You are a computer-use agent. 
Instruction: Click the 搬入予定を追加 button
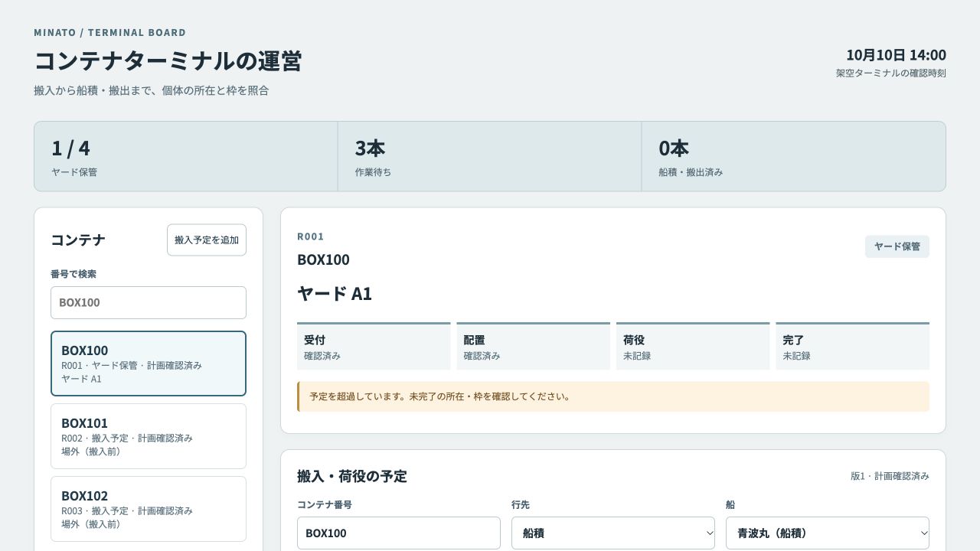click(207, 240)
